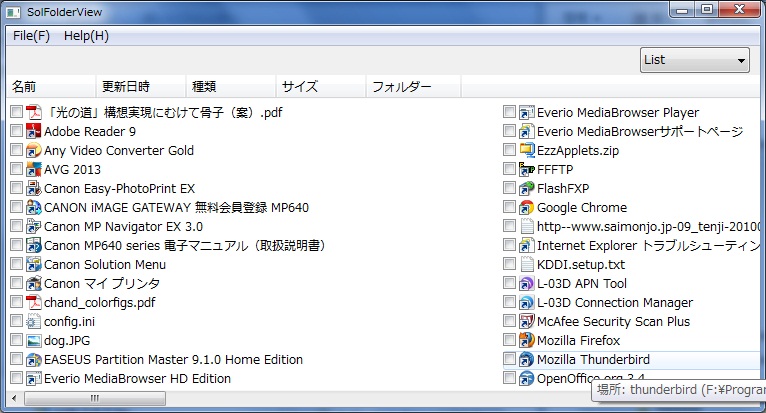
Task: Select the EzzApplets.zip file name
Action: point(578,151)
